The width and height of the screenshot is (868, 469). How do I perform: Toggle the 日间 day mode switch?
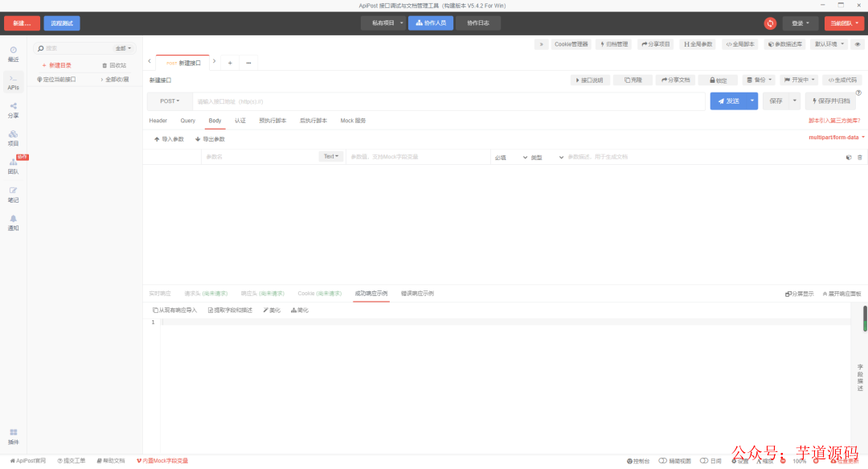(710, 461)
